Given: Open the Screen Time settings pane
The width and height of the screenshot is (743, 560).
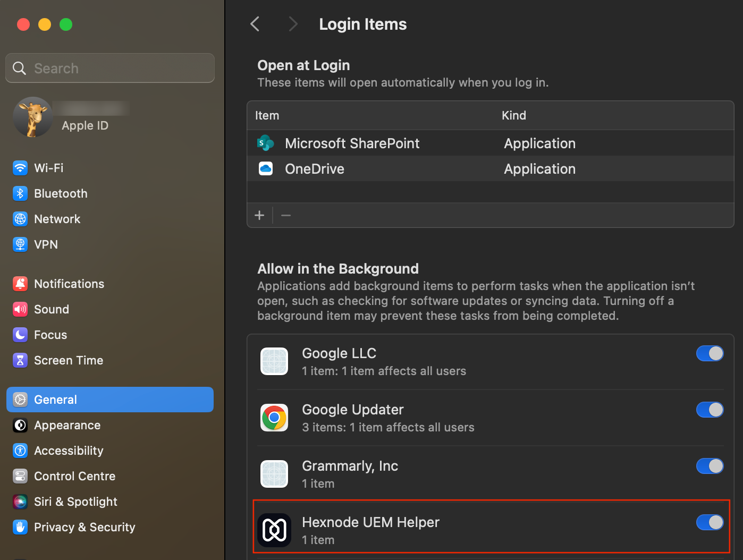Looking at the screenshot, I should (x=110, y=360).
